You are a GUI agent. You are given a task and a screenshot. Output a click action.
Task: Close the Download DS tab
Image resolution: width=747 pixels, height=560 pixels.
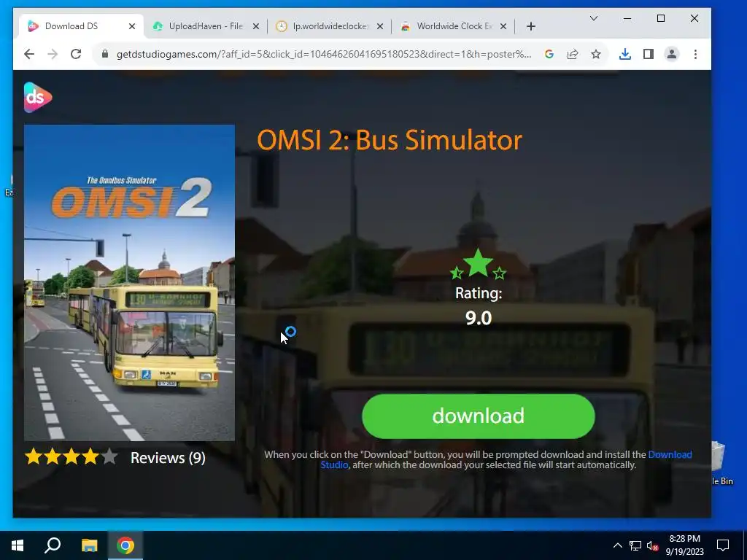(132, 26)
